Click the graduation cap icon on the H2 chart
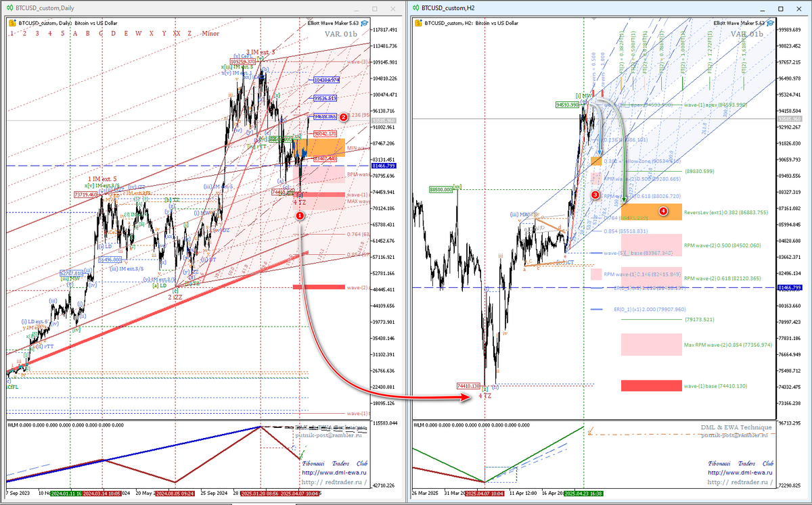 tap(770, 23)
